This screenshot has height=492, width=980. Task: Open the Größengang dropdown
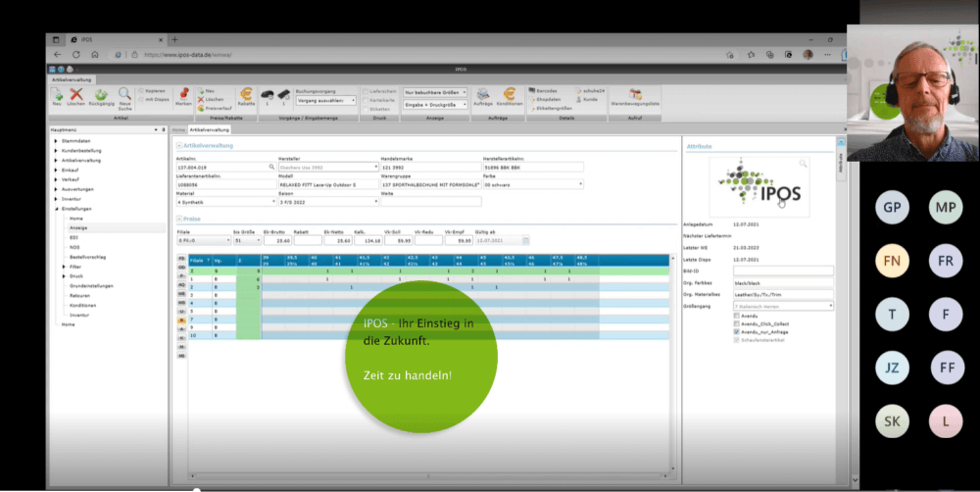pos(783,307)
